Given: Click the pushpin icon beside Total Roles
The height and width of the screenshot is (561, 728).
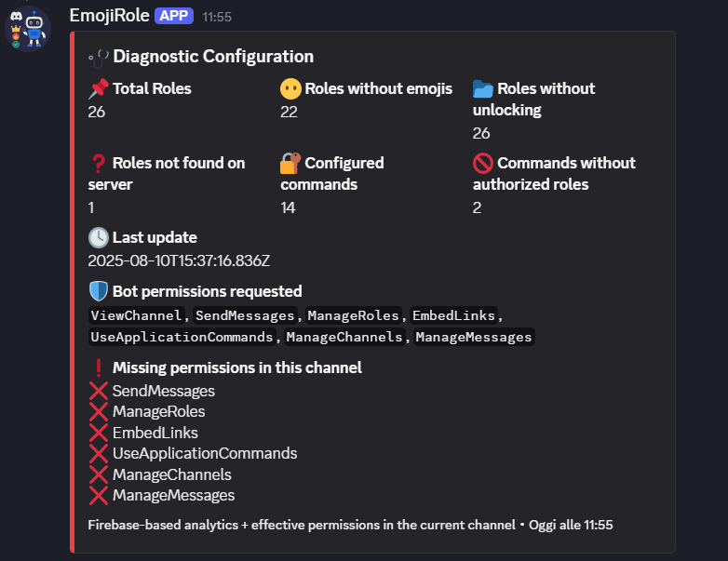Looking at the screenshot, I should click(x=99, y=89).
